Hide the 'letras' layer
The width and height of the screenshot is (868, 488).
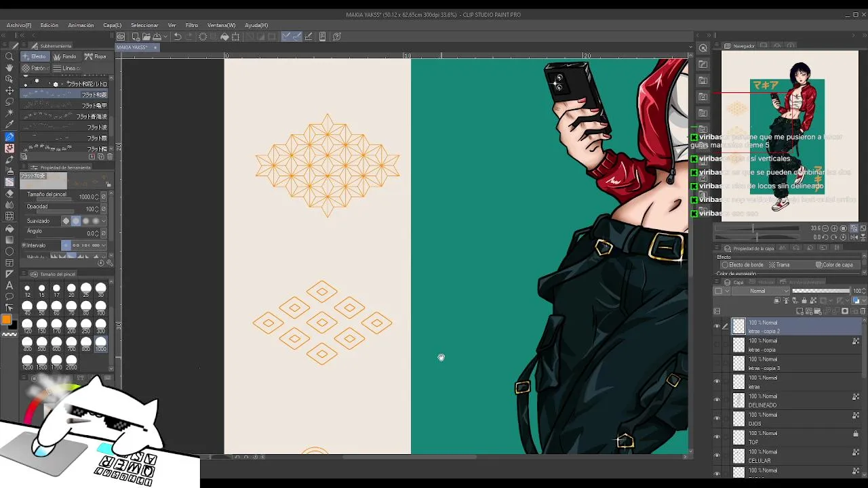tap(717, 382)
